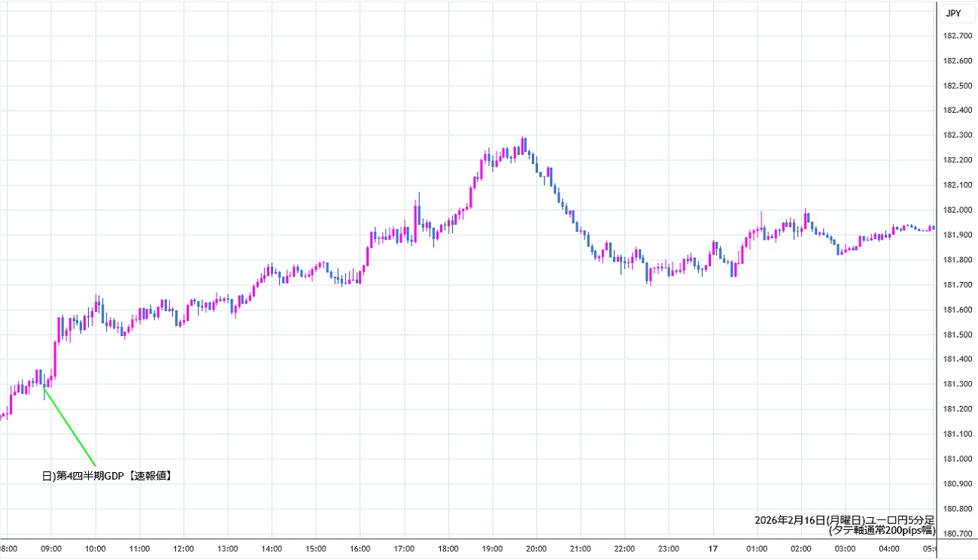Click the 181.000 price axis label
This screenshot has width=978, height=560.
point(958,459)
